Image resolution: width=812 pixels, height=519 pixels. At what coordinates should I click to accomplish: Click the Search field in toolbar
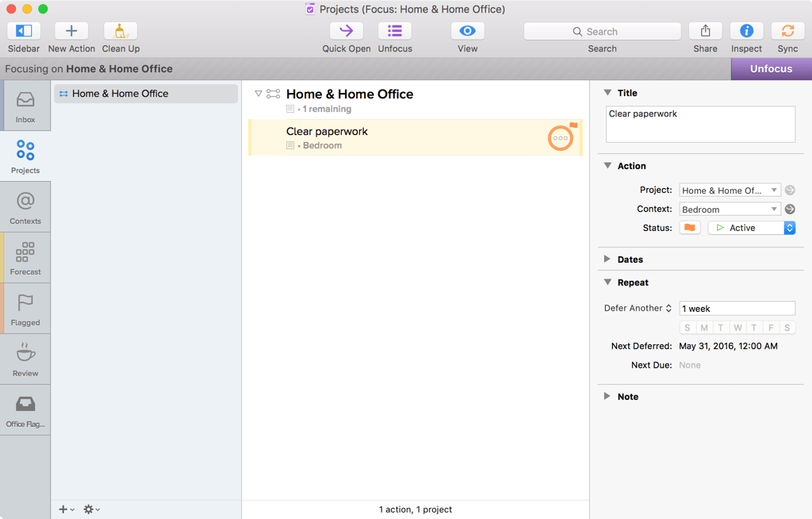tap(602, 32)
